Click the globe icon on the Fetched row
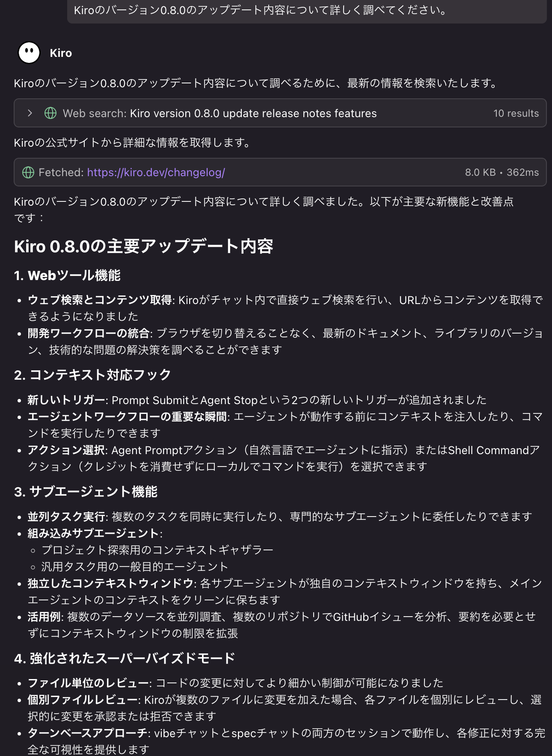 [29, 172]
